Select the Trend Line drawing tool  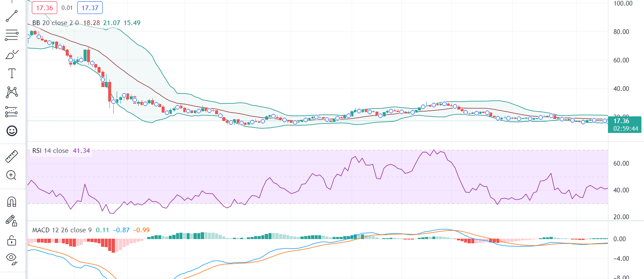tap(12, 16)
